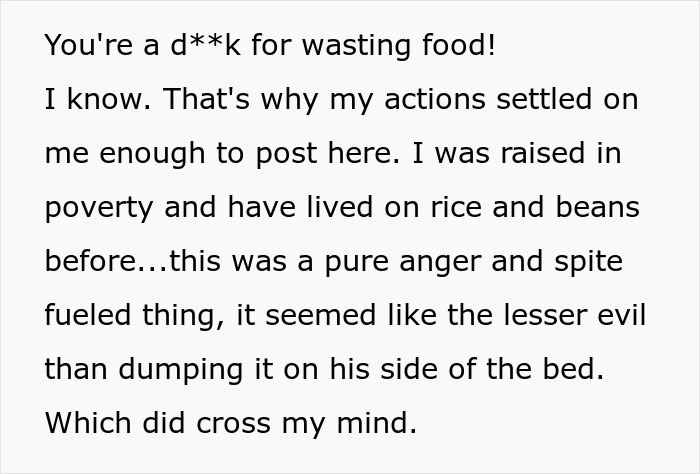Viewport: 700px width, 474px height.
Task: Click the heading line "You're a d**k for wasting food!"
Action: 270,46
